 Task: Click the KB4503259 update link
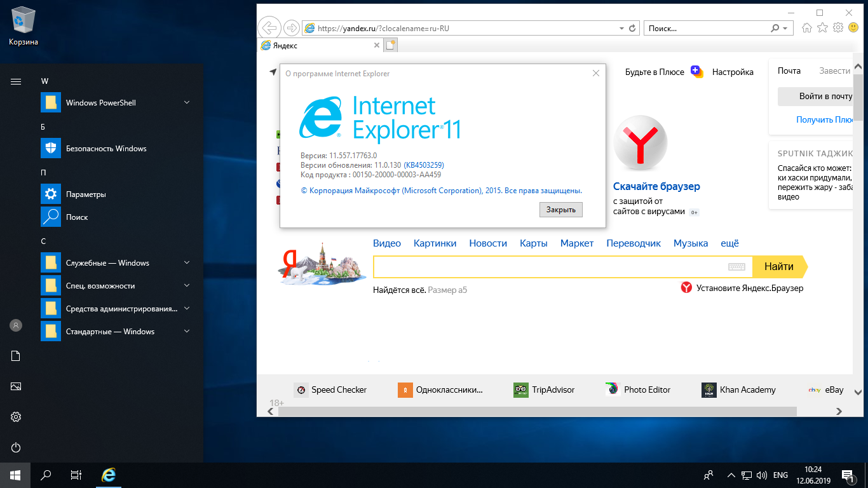point(424,165)
